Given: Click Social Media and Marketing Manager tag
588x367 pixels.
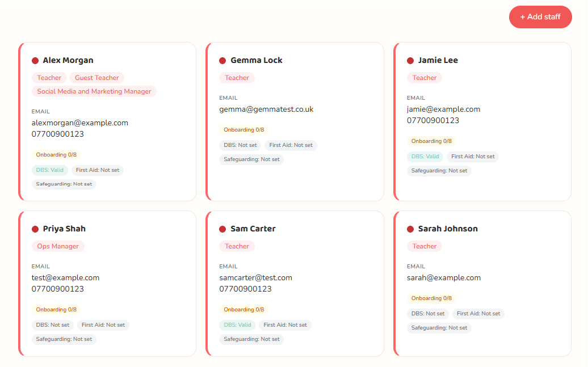Looking at the screenshot, I should (94, 91).
